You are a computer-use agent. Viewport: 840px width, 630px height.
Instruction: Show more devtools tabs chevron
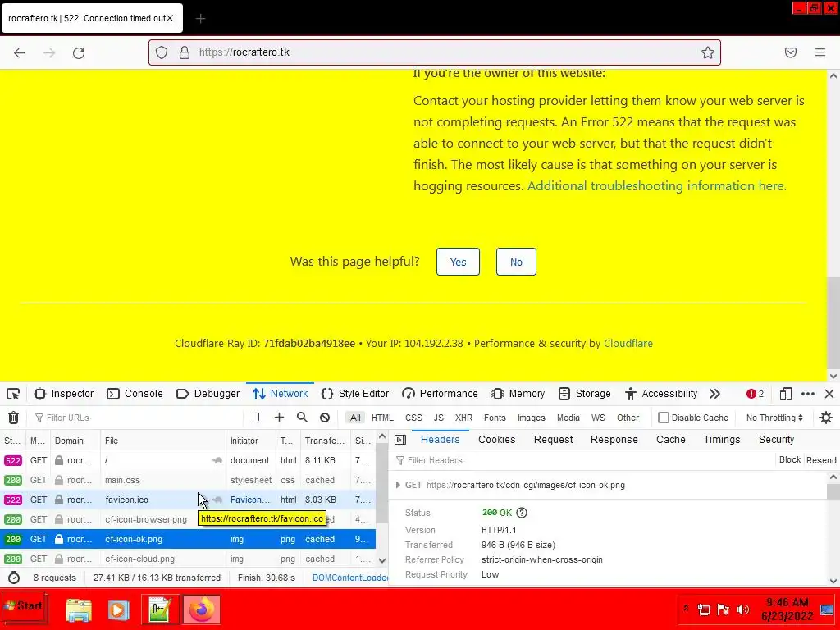(714, 394)
